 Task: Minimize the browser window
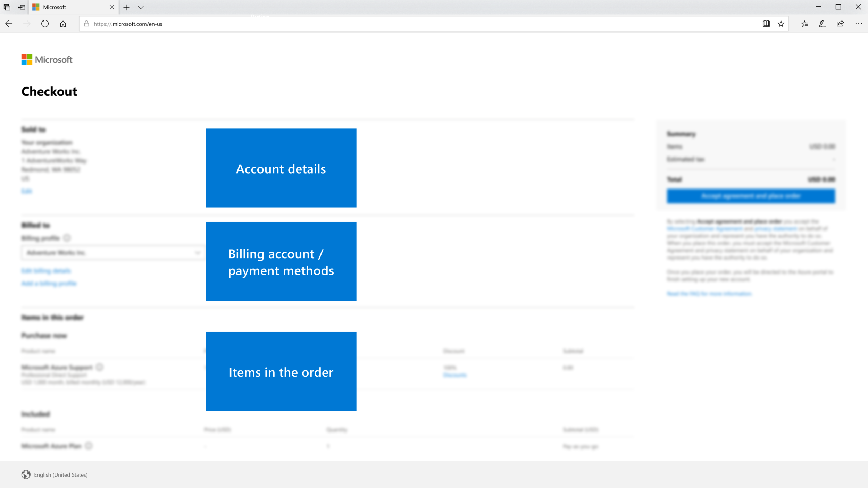pos(818,7)
